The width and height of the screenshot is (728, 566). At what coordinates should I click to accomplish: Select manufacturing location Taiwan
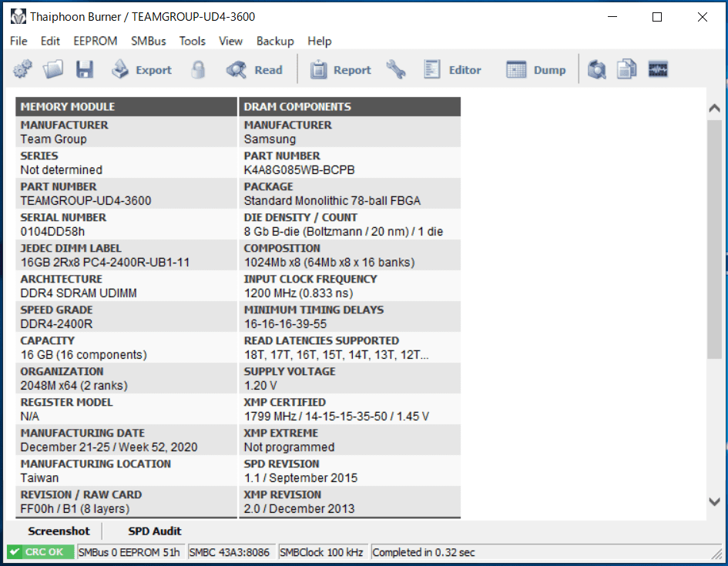point(39,478)
